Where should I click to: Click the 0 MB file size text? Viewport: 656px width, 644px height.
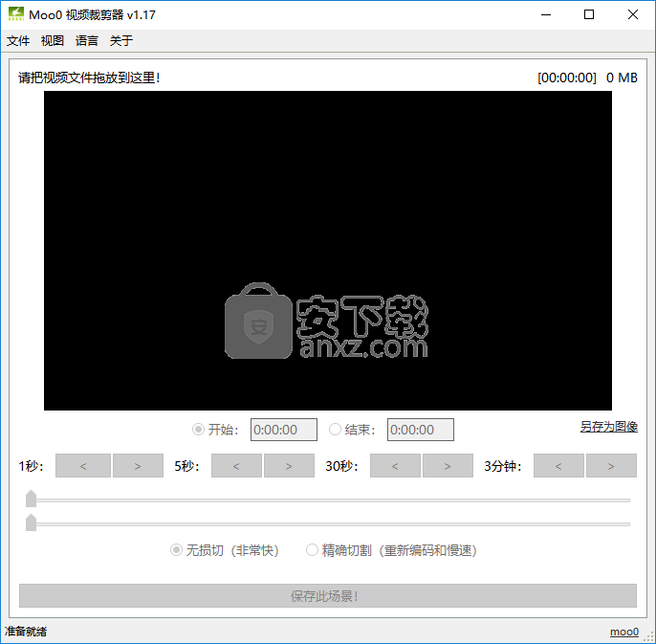point(622,78)
